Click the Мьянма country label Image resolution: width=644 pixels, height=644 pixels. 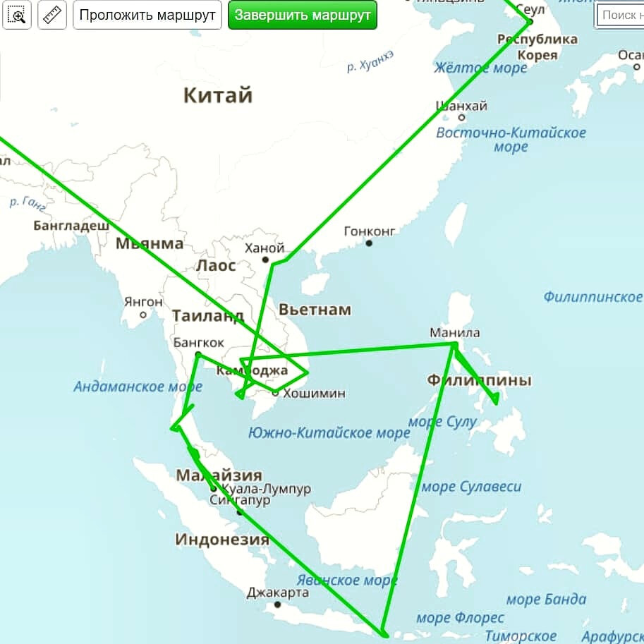click(x=150, y=243)
